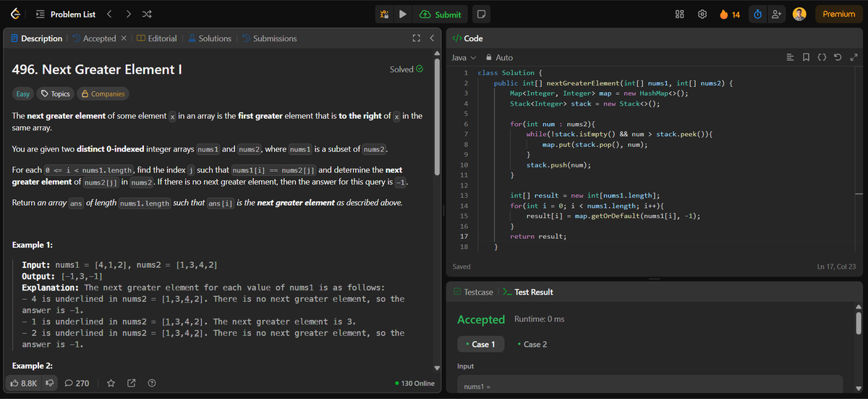Close the Accepted tab
The height and width of the screenshot is (399, 868).
point(124,38)
